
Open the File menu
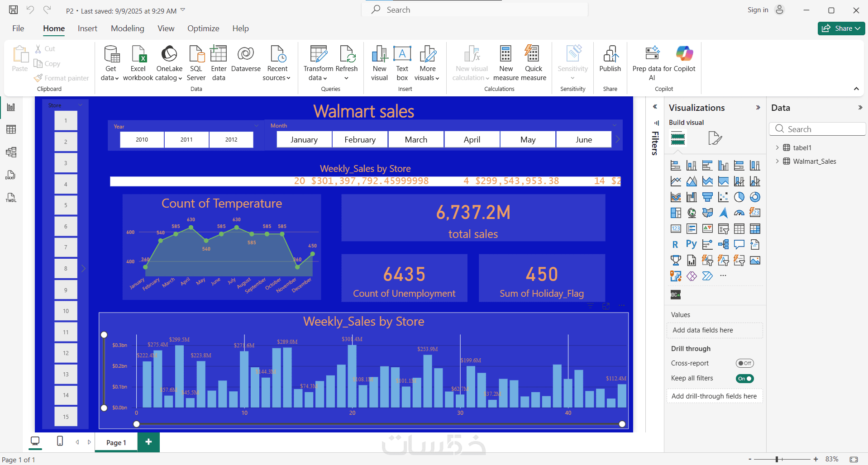(18, 28)
